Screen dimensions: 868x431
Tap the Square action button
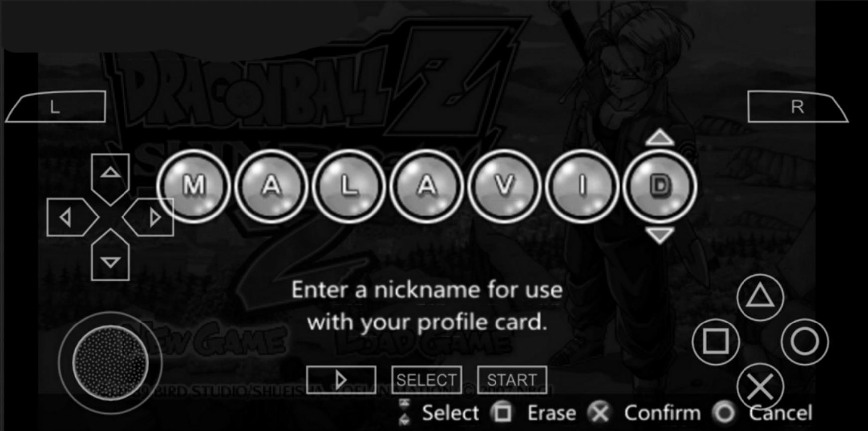(x=716, y=342)
